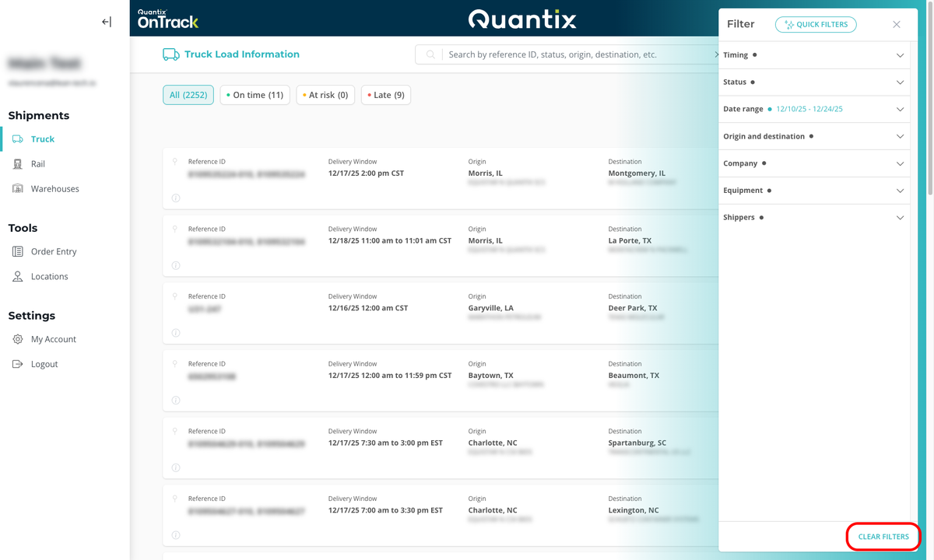Click the Clear Filters button

click(883, 537)
